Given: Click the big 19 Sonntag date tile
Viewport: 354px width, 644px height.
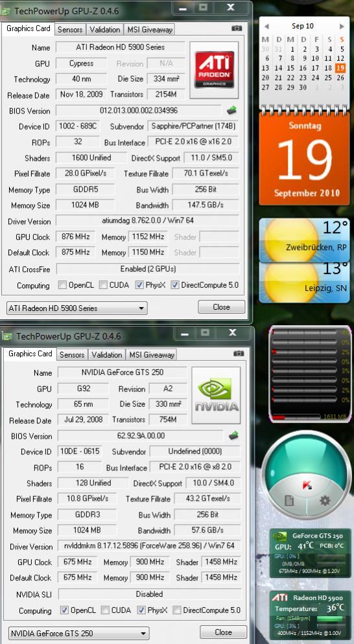Looking at the screenshot, I should click(304, 158).
